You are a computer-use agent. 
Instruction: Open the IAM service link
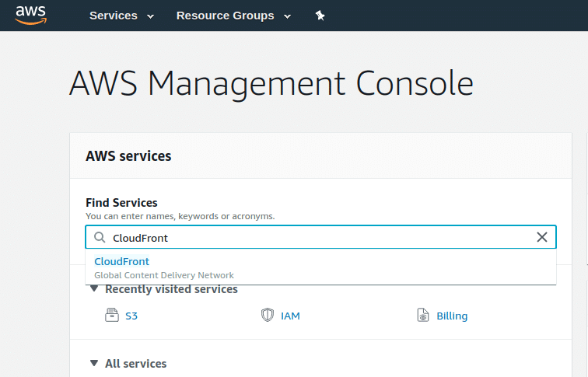click(x=290, y=316)
